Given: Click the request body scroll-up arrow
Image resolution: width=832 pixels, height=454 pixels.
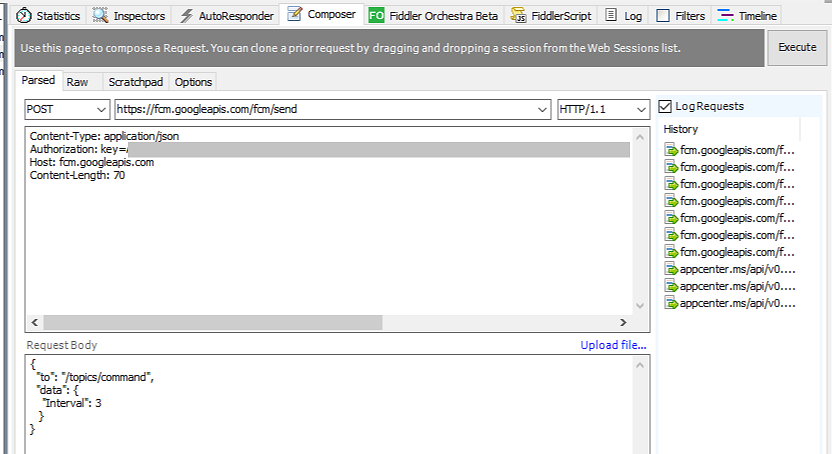Looking at the screenshot, I should pyautogui.click(x=640, y=365).
